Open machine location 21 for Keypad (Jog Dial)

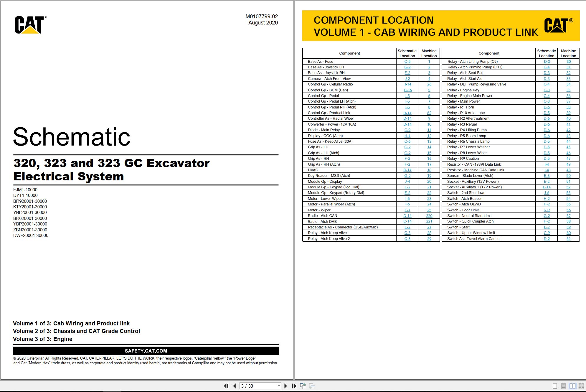pos(429,187)
